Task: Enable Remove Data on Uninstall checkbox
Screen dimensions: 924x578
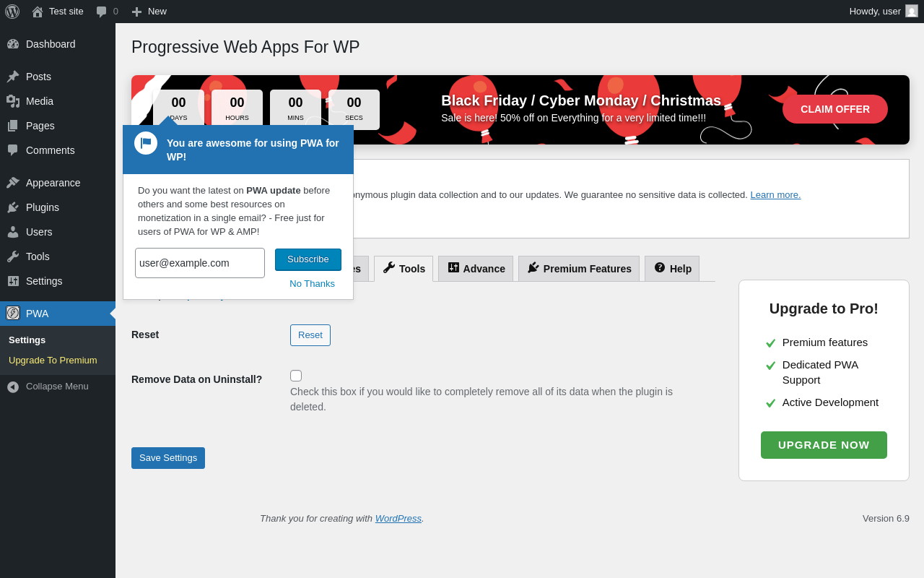Action: pyautogui.click(x=296, y=376)
